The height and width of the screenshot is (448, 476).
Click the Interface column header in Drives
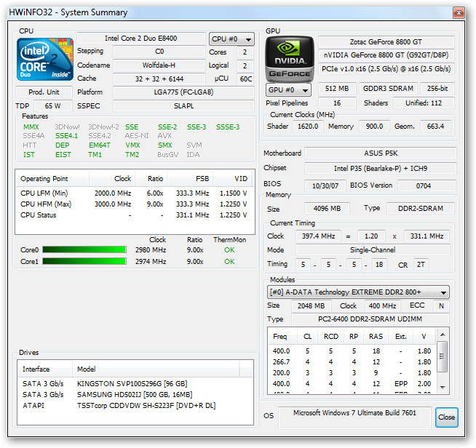point(45,369)
